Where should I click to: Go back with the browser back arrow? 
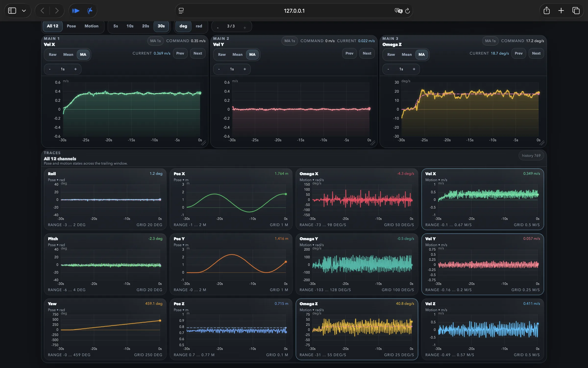coord(42,11)
